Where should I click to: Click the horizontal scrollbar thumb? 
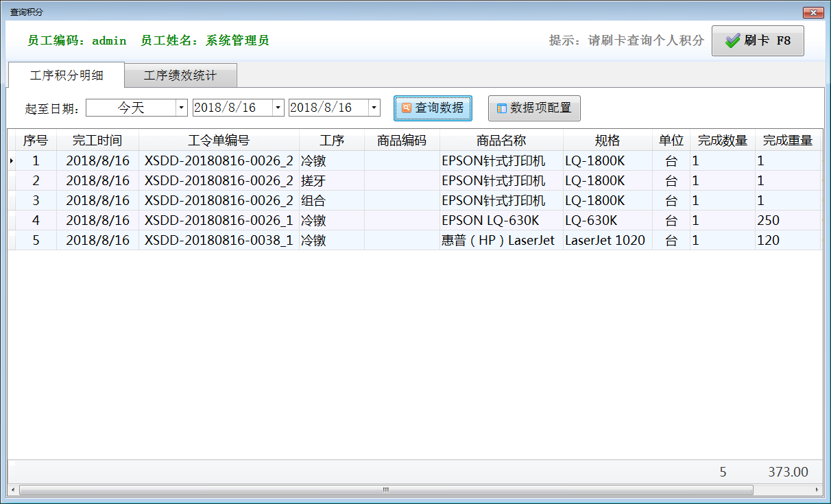[385, 490]
